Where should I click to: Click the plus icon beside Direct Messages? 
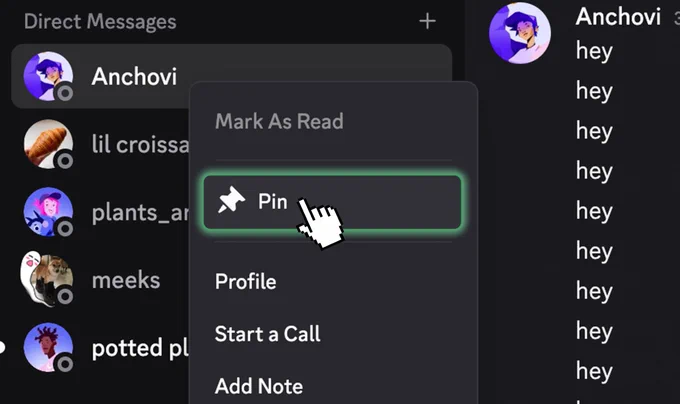(427, 21)
